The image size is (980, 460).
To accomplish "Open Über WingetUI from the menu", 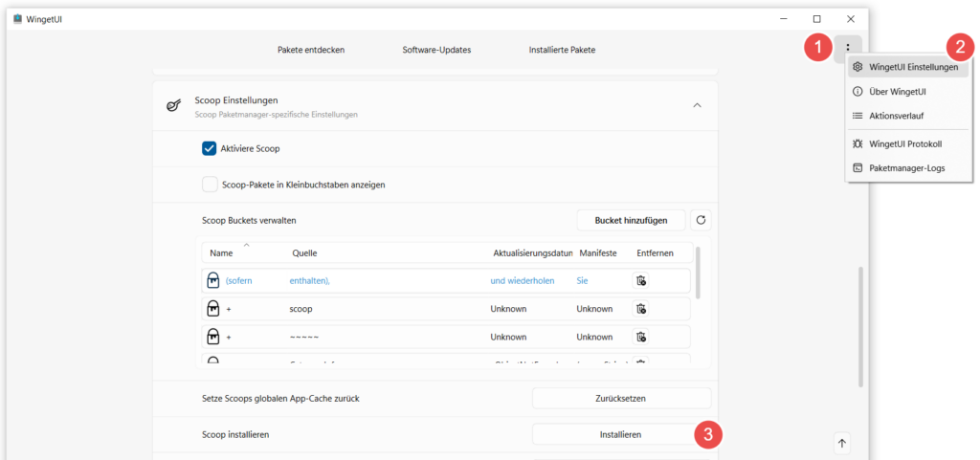I will [908, 91].
